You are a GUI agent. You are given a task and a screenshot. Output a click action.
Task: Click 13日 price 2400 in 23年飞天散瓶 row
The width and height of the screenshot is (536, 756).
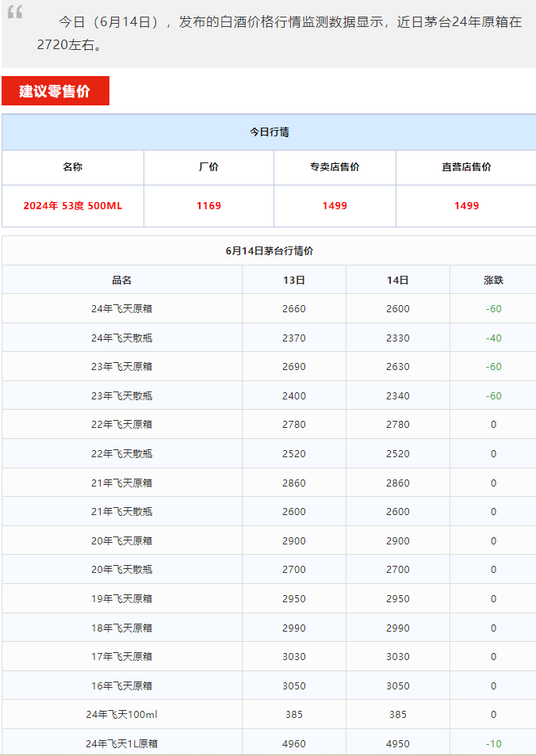294,396
